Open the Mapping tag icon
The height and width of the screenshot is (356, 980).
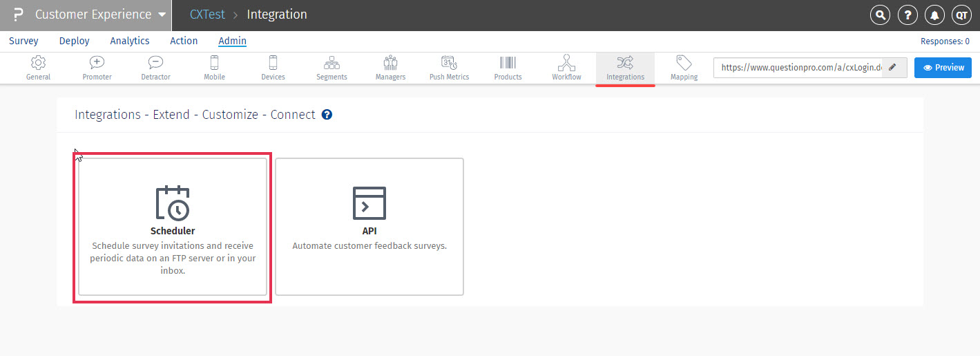point(684,63)
